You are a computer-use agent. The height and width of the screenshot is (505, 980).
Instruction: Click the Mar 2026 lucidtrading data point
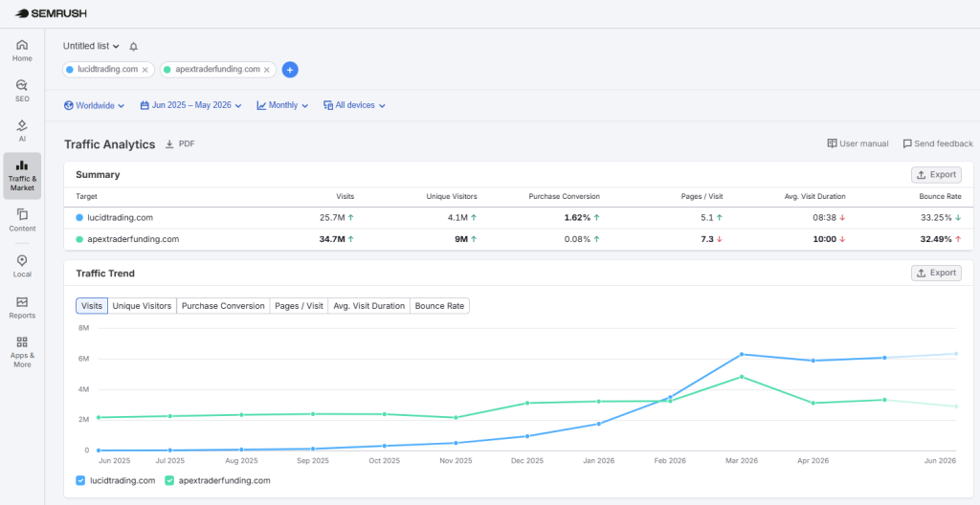click(x=742, y=355)
